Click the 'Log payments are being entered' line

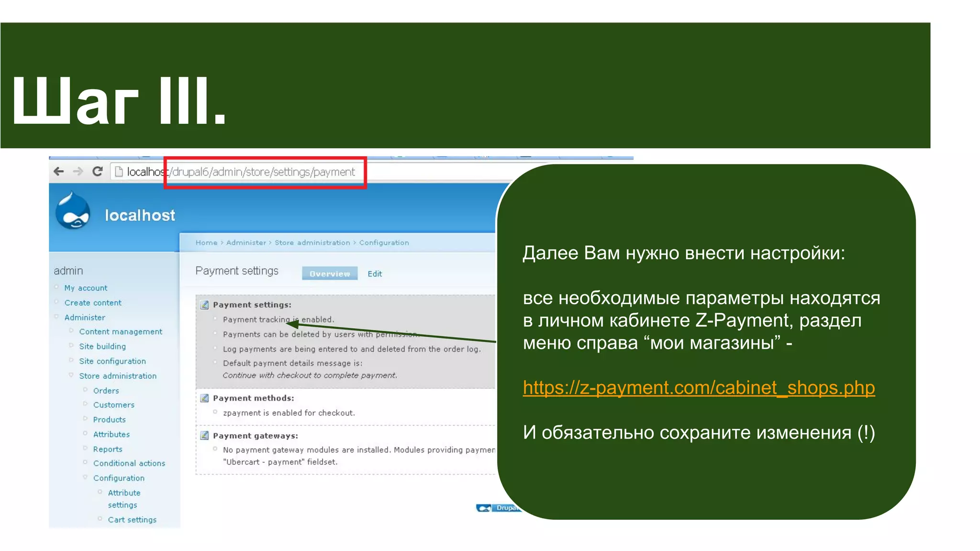pos(352,349)
